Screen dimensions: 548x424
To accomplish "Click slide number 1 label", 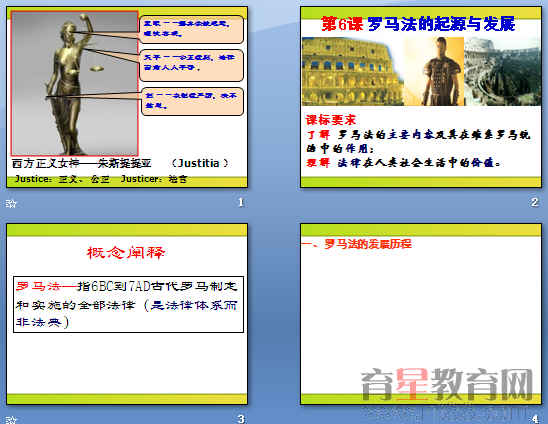I will (x=240, y=202).
